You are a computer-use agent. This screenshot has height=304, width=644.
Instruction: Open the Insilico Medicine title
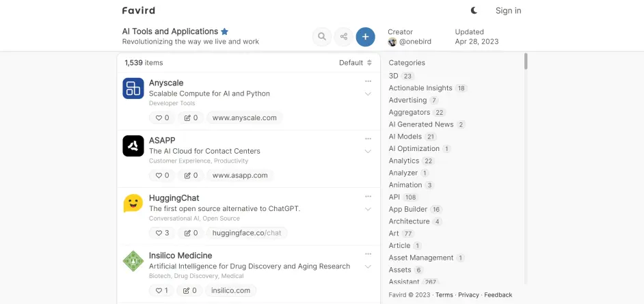click(x=180, y=255)
